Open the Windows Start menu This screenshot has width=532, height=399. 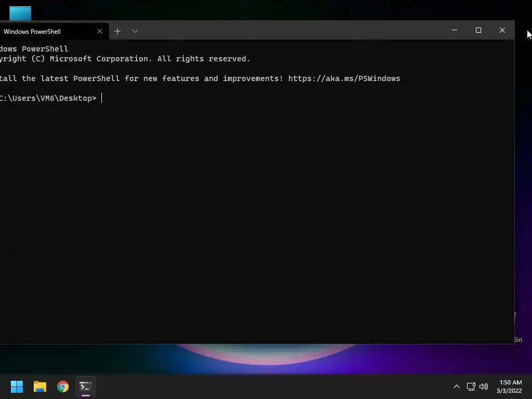click(x=17, y=387)
